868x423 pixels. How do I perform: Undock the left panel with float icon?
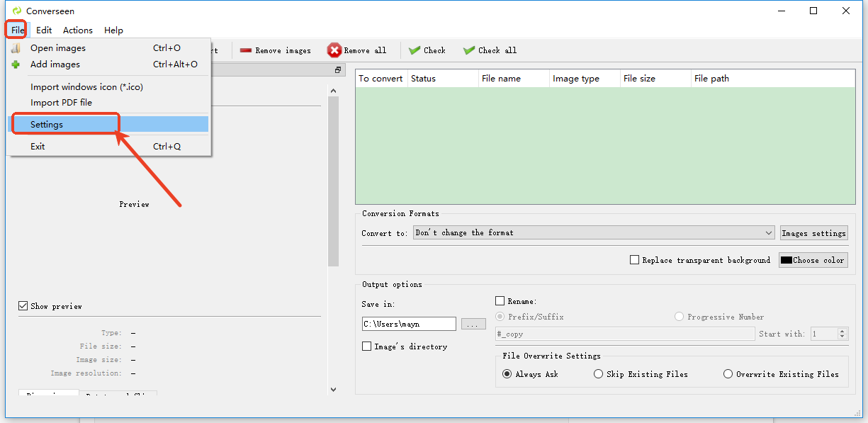tap(338, 70)
